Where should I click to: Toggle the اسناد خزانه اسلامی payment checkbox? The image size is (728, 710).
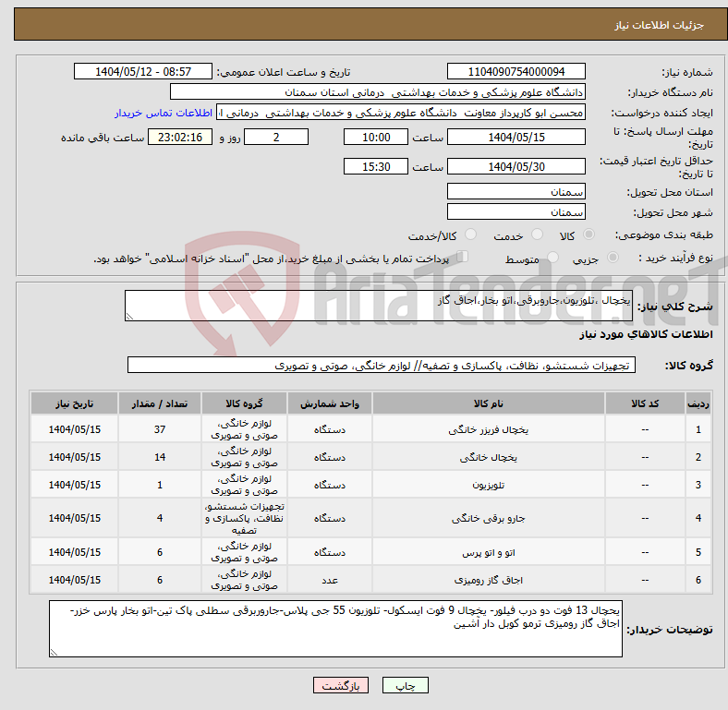(463, 257)
